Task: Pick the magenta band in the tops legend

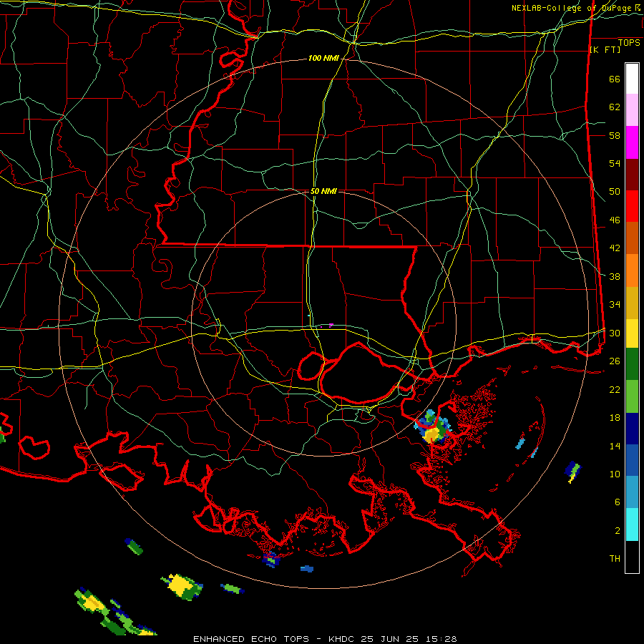Action: 632,142
